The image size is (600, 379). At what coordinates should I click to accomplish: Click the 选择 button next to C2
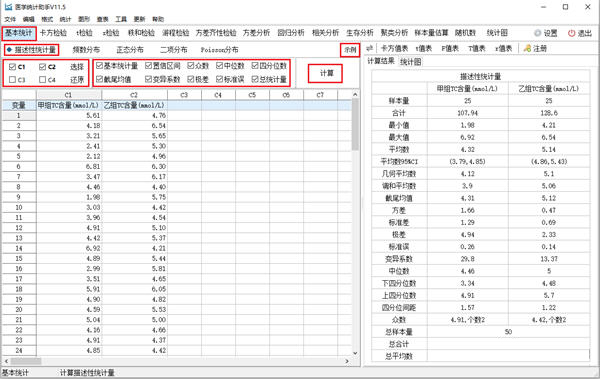pyautogui.click(x=77, y=67)
